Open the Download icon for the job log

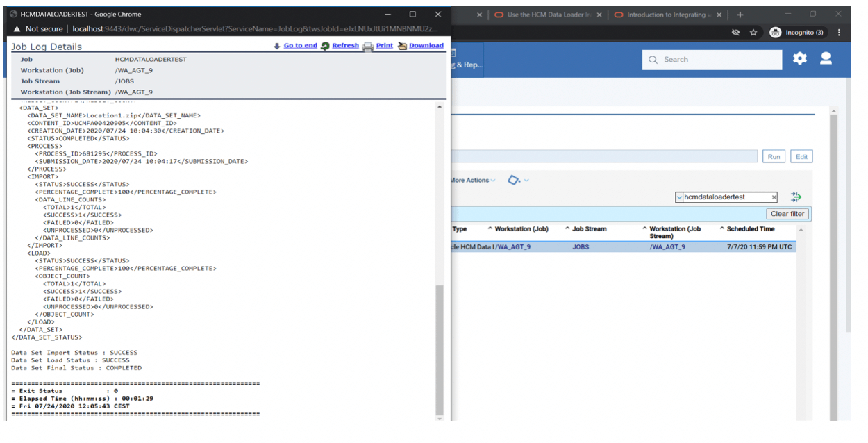pos(403,45)
